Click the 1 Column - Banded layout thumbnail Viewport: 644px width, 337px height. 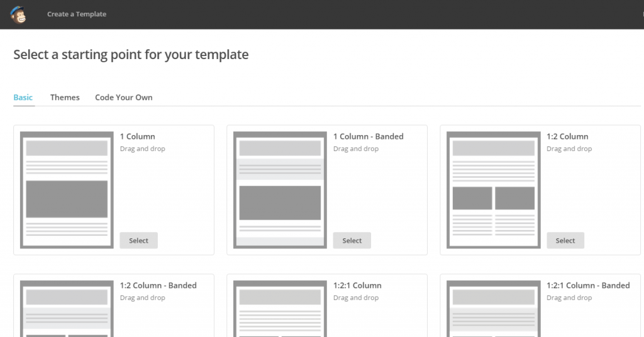(x=280, y=190)
